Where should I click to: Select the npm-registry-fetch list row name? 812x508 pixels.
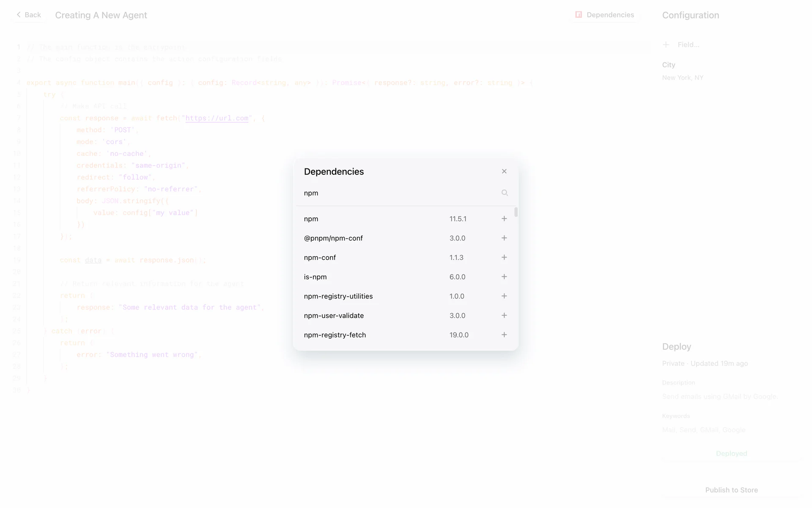[x=335, y=335]
